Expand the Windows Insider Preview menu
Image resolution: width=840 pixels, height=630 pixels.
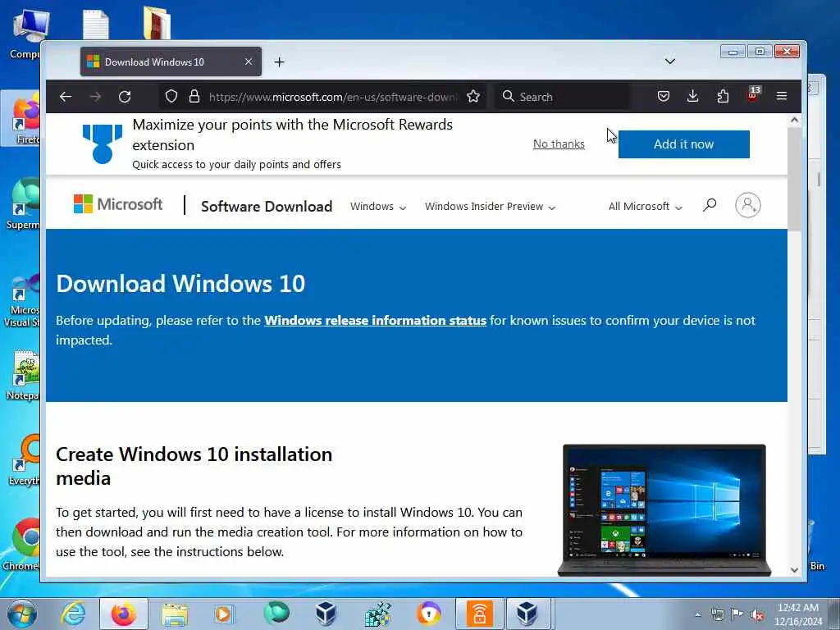coord(490,206)
